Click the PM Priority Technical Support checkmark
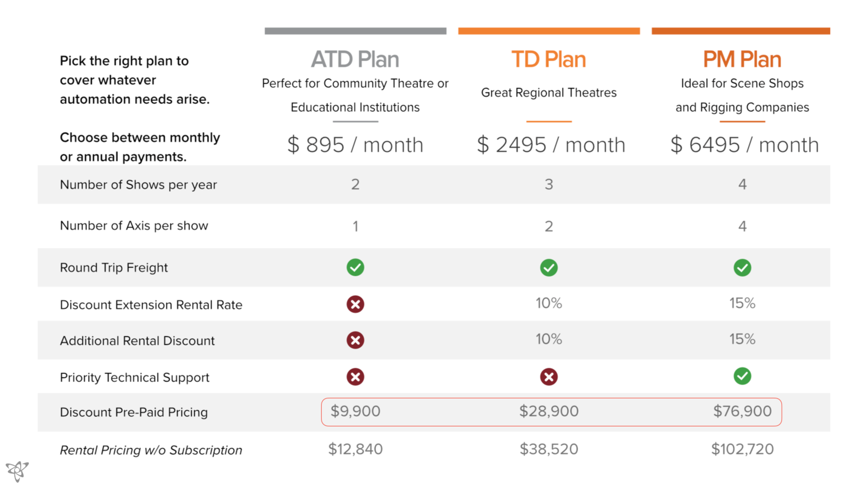The height and width of the screenshot is (488, 868). pyautogui.click(x=742, y=376)
